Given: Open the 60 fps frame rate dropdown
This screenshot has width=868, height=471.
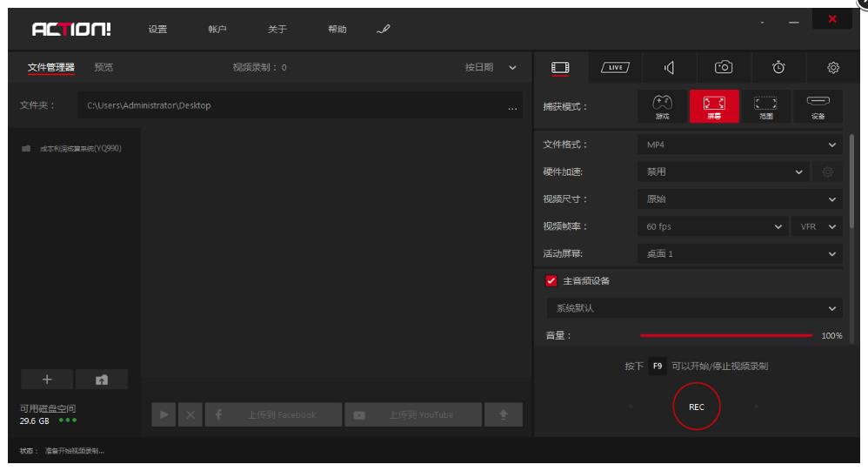Looking at the screenshot, I should coord(713,226).
